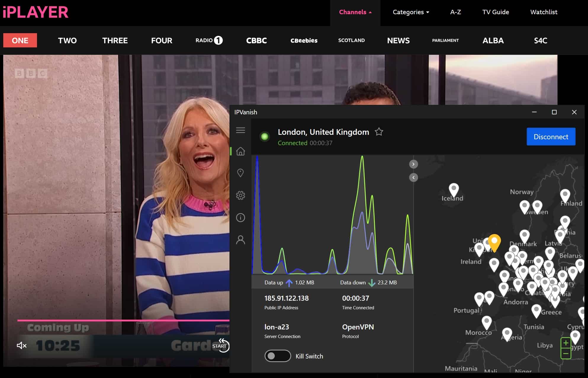Select the Denmark server pin
Image resolution: width=588 pixels, height=378 pixels.
click(524, 237)
